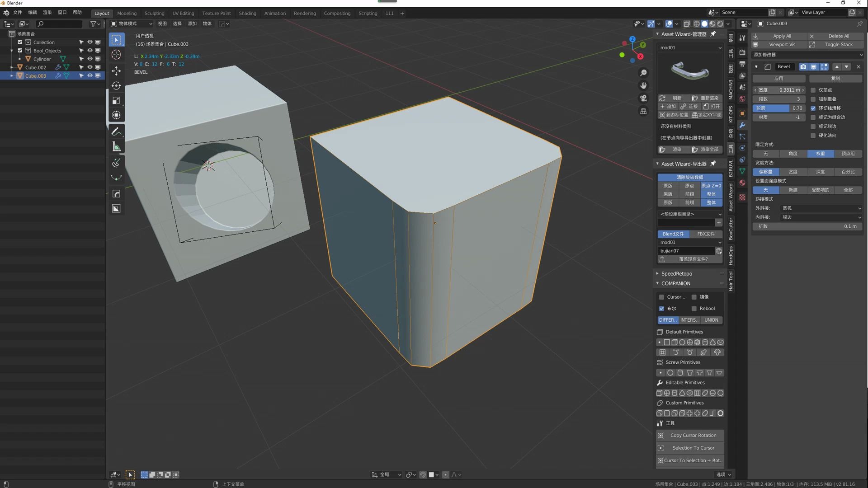The width and height of the screenshot is (868, 488).
Task: Select the Move tool in toolbar
Action: (x=116, y=70)
